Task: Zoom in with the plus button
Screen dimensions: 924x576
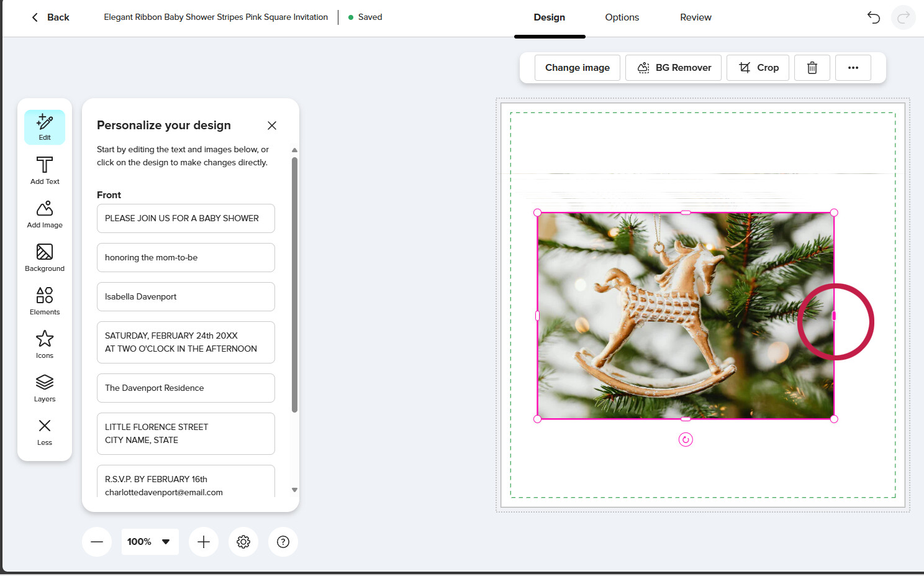Action: pyautogui.click(x=204, y=542)
